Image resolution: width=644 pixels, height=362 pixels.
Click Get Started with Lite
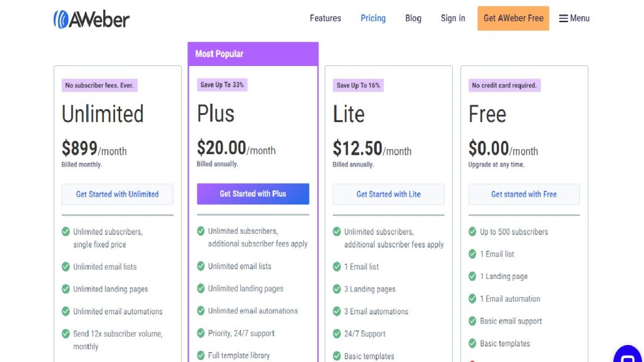[389, 194]
